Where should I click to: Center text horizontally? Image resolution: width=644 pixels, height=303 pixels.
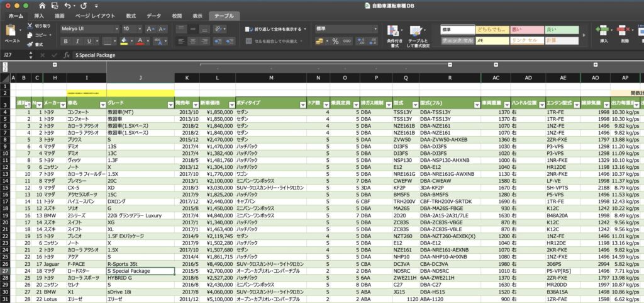192,41
